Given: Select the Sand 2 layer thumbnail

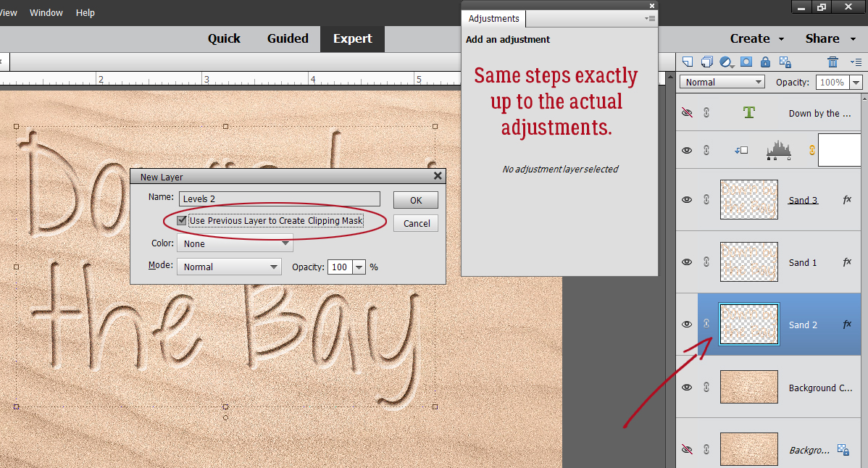Looking at the screenshot, I should tap(749, 325).
